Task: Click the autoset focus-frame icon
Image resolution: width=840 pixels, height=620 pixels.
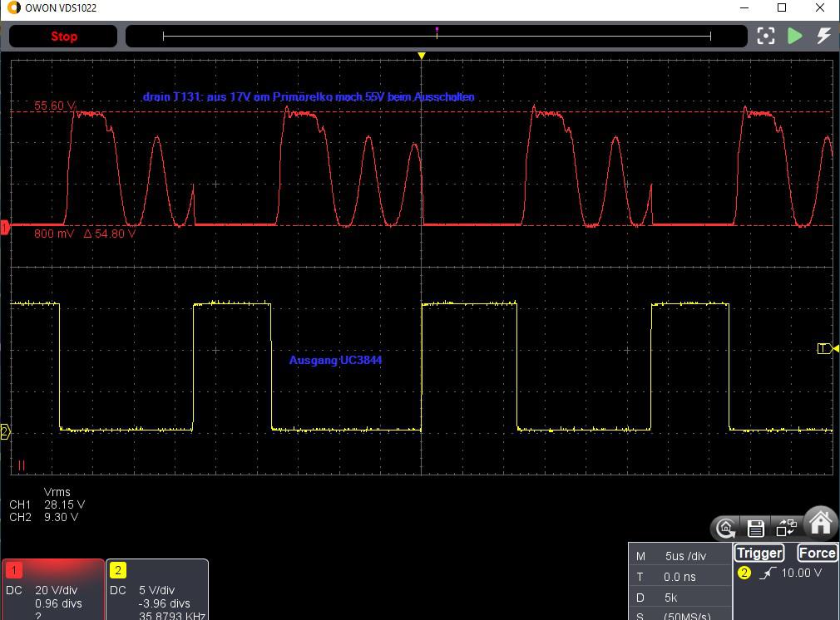Action: (766, 36)
